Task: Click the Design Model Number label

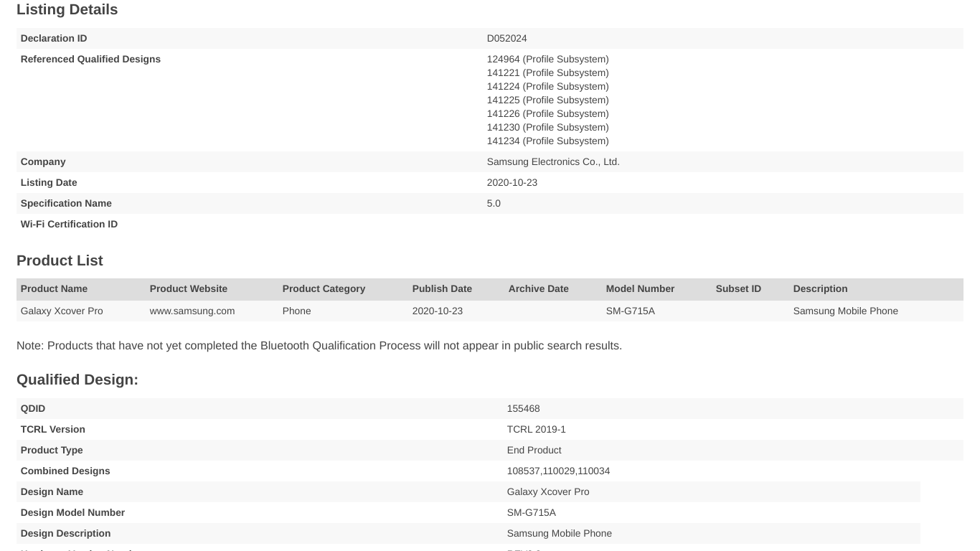Action: [x=72, y=512]
